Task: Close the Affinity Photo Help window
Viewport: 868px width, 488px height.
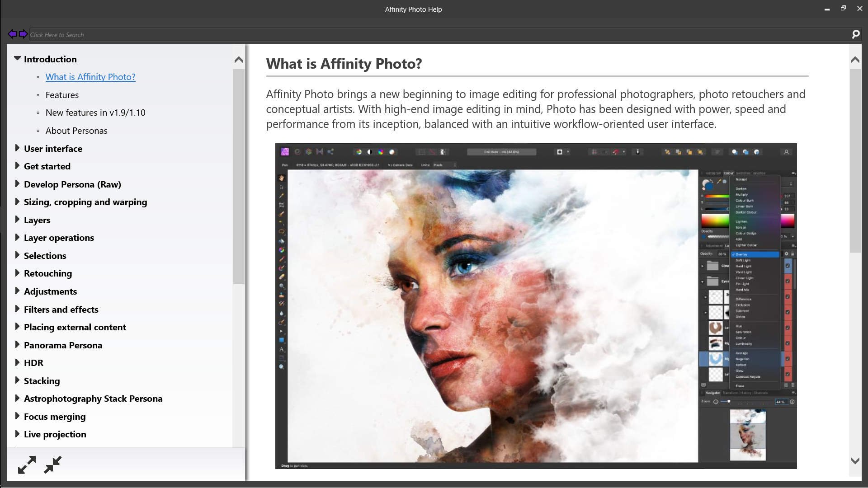Action: click(859, 9)
